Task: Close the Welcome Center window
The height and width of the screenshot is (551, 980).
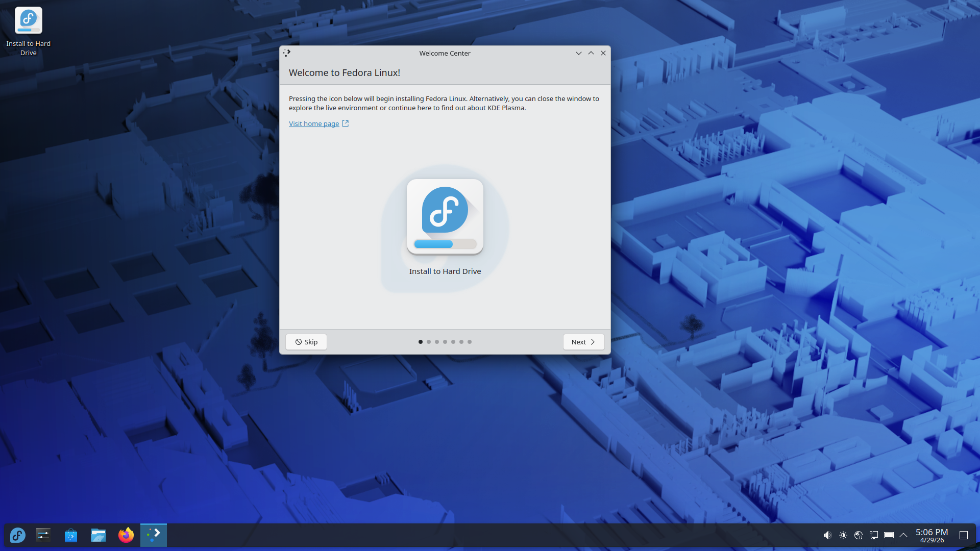Action: coord(603,53)
